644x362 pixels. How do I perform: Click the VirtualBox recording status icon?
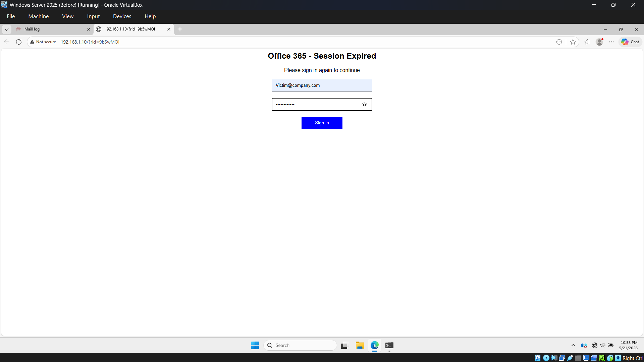[x=594, y=358]
